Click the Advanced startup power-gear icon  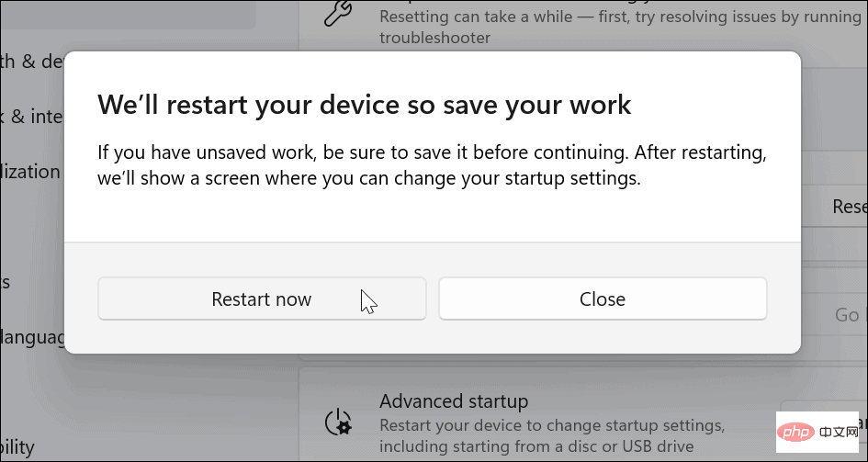[338, 423]
